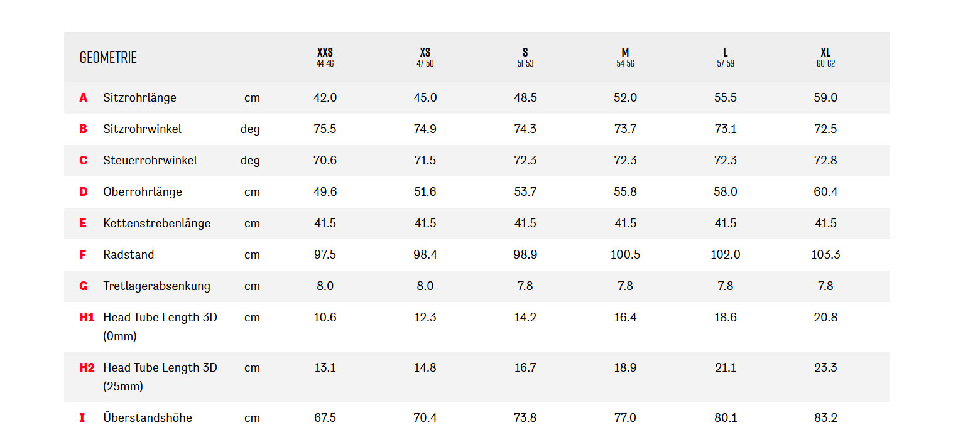Click the Tretlagerabsenkung row label
This screenshot has height=447, width=980.
157,286
